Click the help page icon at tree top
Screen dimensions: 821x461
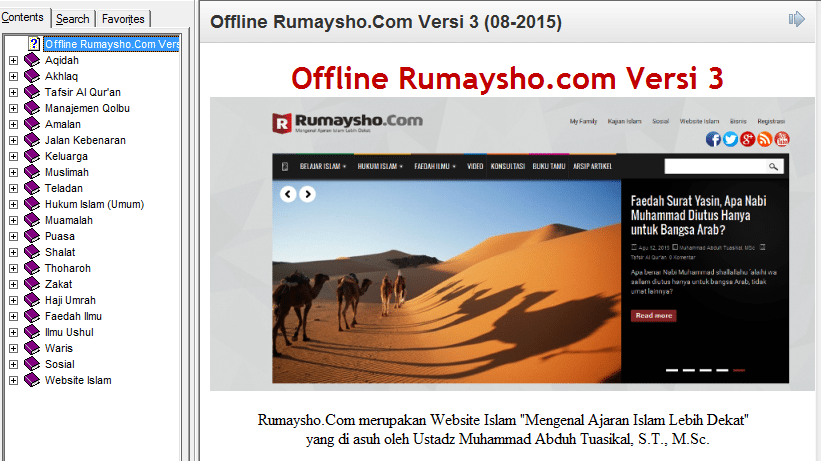[34, 44]
